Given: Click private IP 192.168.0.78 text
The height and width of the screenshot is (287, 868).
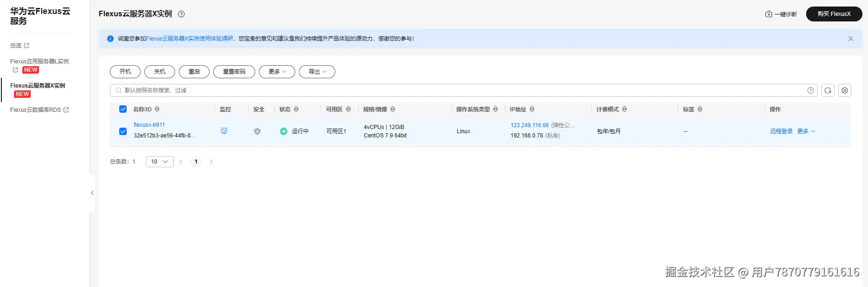Looking at the screenshot, I should point(527,136).
